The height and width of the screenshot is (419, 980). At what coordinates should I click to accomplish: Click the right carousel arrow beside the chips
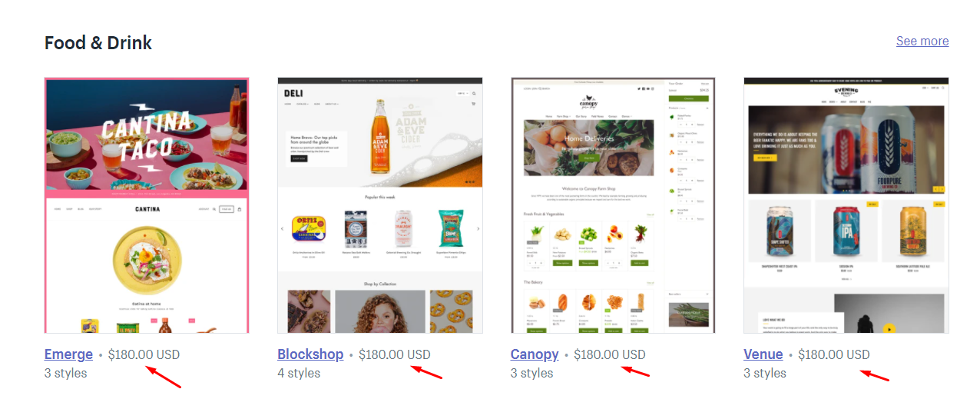coord(478,228)
